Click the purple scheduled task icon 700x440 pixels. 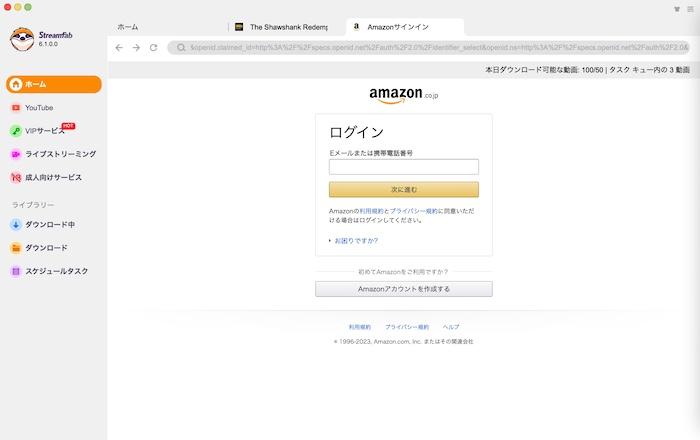tap(16, 271)
